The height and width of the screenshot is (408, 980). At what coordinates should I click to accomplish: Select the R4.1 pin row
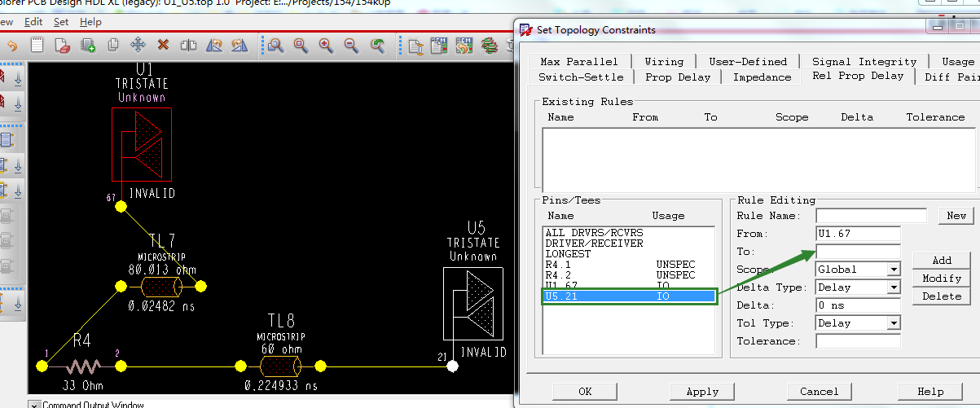point(630,265)
